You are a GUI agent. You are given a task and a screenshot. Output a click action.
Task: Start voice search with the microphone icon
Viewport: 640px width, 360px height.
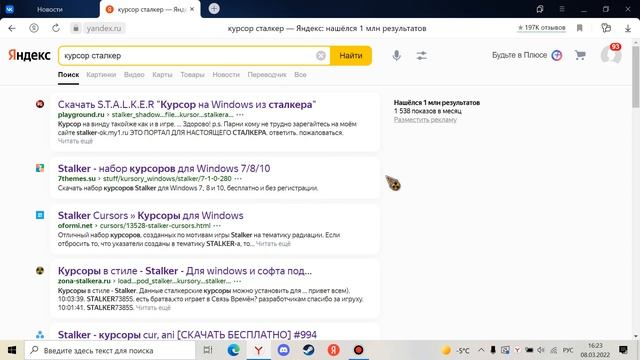tap(396, 56)
